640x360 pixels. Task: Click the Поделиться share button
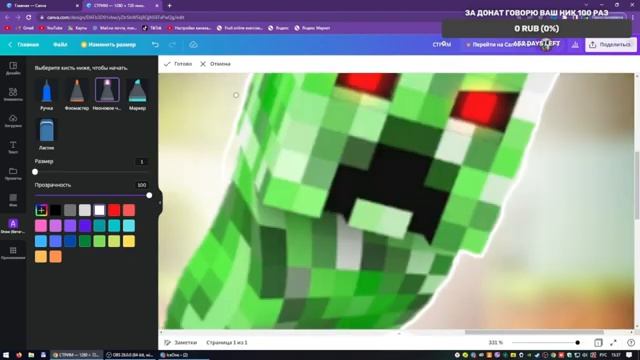611,44
